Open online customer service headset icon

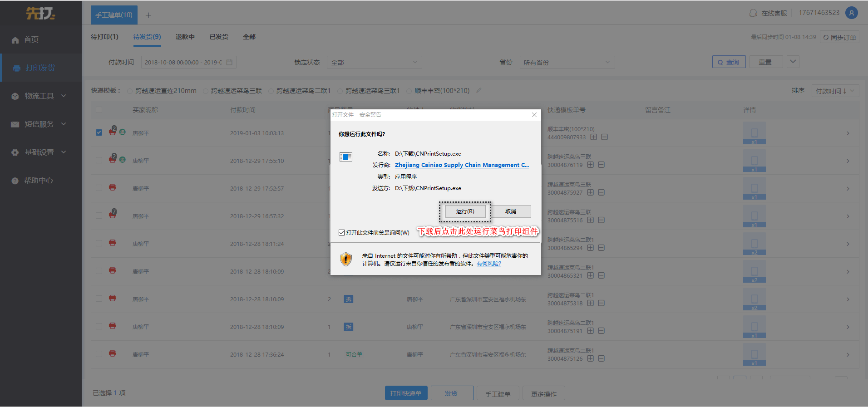(753, 13)
